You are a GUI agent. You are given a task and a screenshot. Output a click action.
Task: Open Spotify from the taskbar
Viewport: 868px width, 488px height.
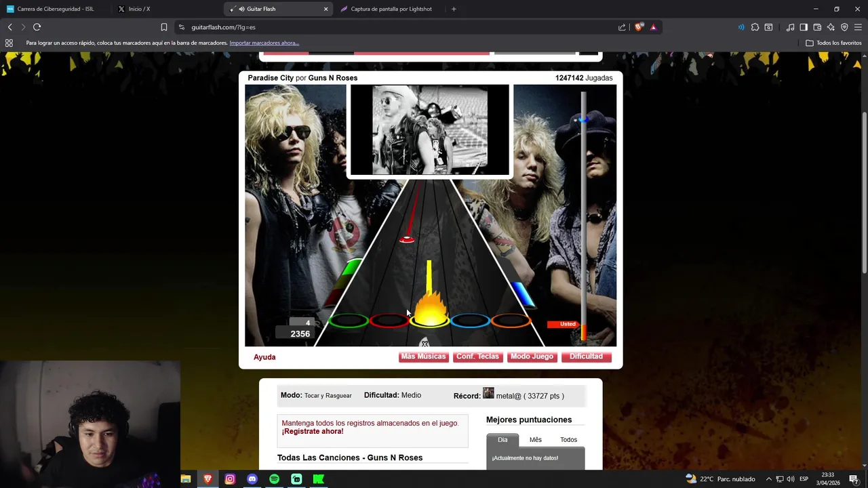(274, 479)
